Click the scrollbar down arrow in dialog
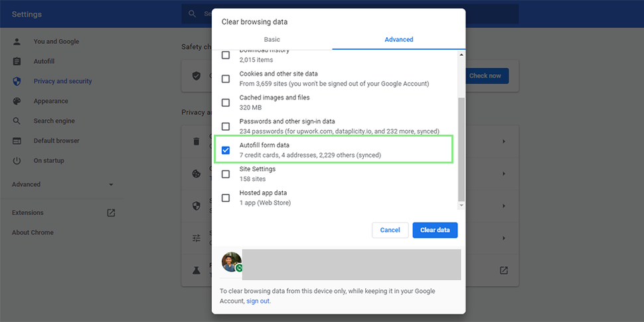The image size is (644, 322). click(x=461, y=205)
